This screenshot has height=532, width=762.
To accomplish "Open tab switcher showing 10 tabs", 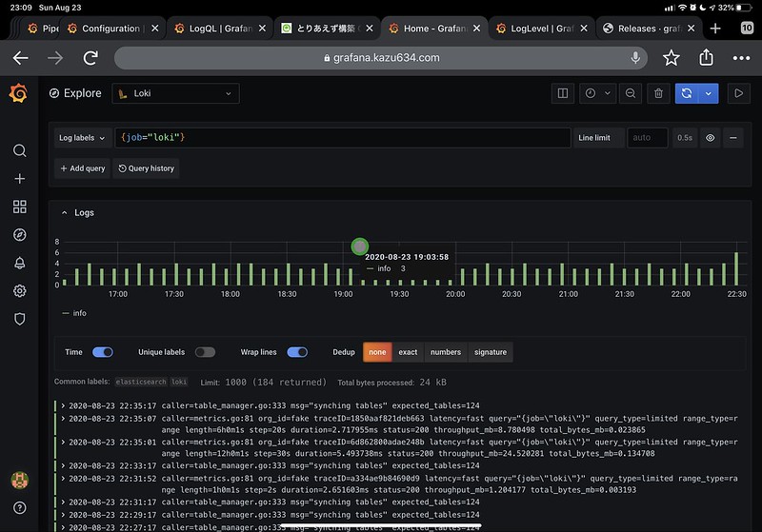I will click(747, 28).
